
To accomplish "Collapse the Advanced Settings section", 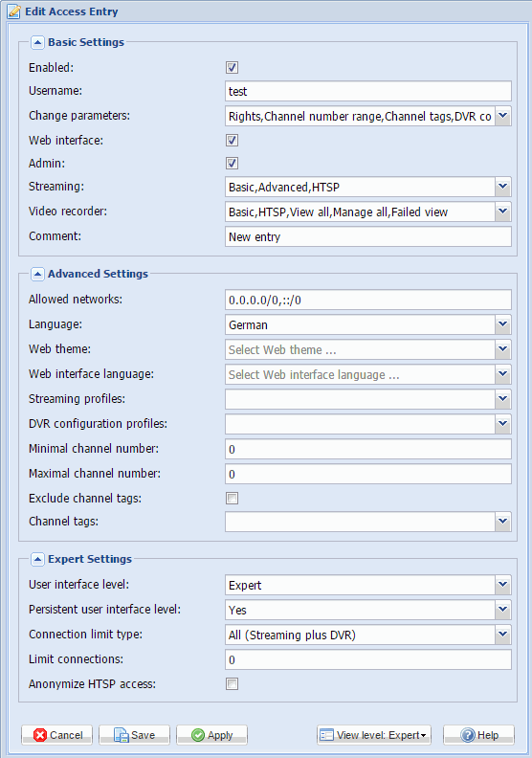I will pos(37,274).
